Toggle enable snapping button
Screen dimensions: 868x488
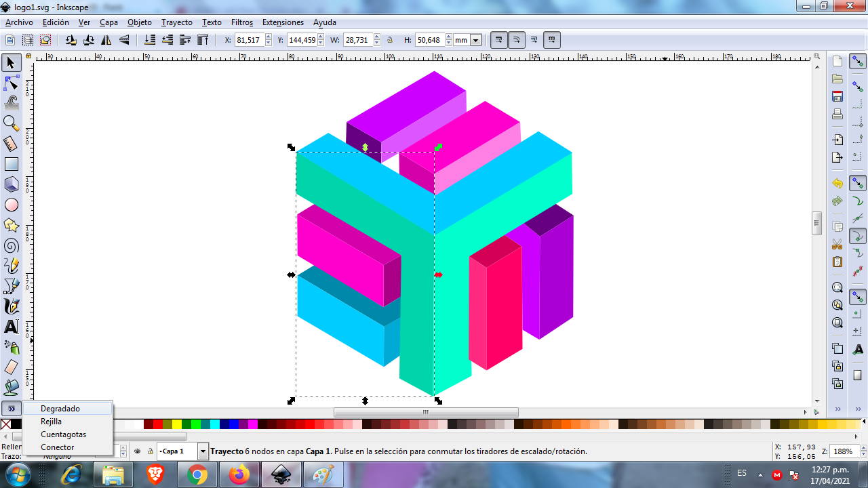[858, 62]
